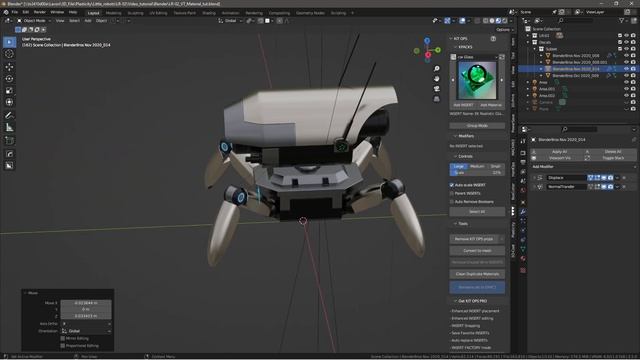Viewport: 640px width, 360px height.
Task: Toggle Auto Remove Booleans checkbox
Action: 452,202
